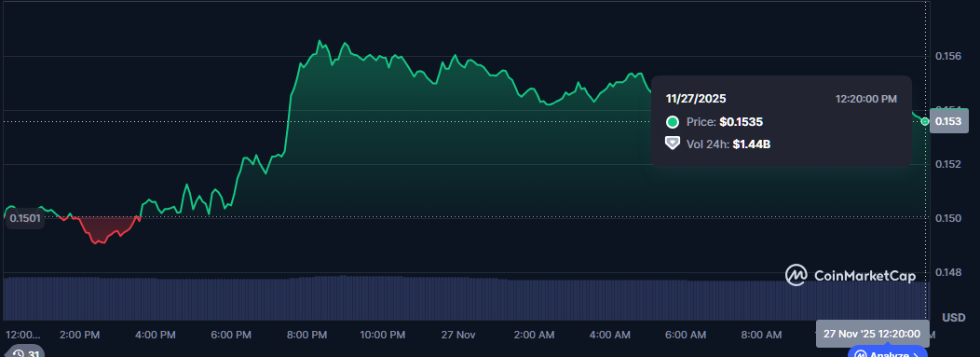This screenshot has width=980, height=357.
Task: Click the blue Analyze button
Action: pyautogui.click(x=887, y=352)
